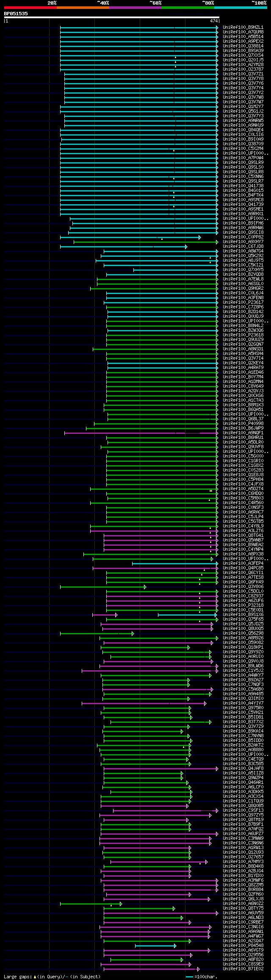Select the UniRef100_A7P0W4 label
Image resolution: width=271 pixels, height=980 pixels.
point(243,158)
